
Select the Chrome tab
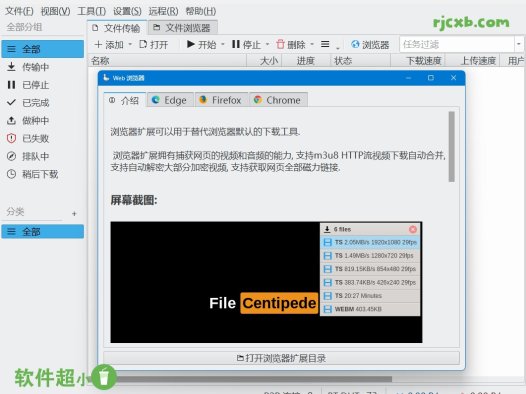coord(278,100)
